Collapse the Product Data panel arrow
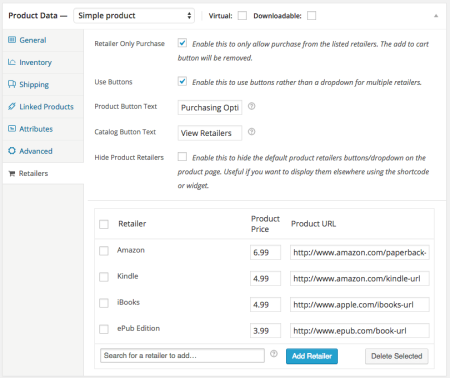The height and width of the screenshot is (378, 450). click(x=436, y=16)
